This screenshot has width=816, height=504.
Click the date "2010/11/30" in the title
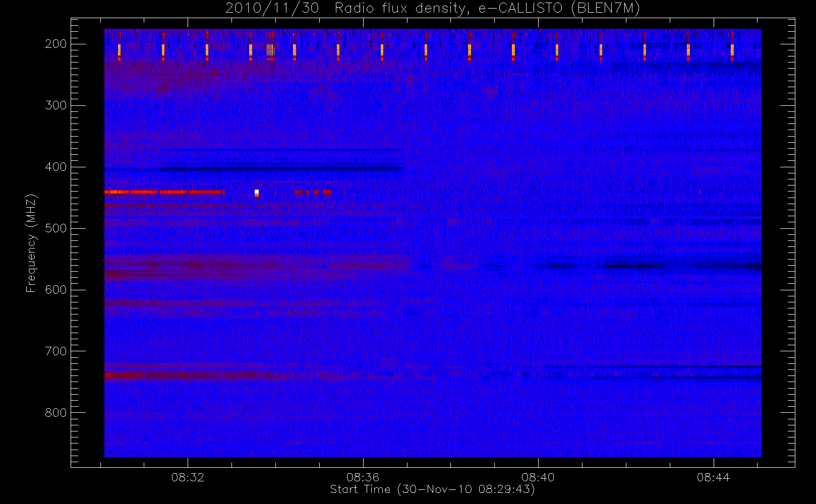(x=272, y=8)
